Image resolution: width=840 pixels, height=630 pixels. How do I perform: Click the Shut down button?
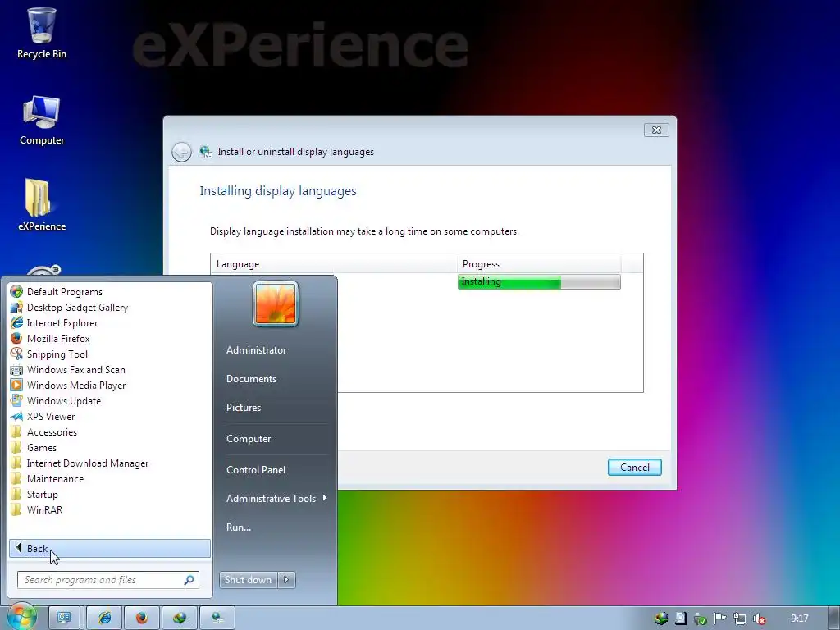pyautogui.click(x=249, y=580)
